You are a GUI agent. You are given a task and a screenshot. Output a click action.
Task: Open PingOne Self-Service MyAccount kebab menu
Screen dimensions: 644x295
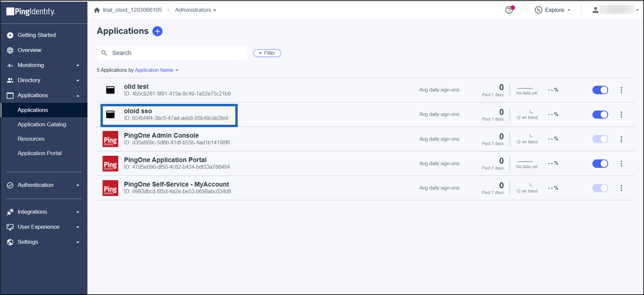coord(621,188)
